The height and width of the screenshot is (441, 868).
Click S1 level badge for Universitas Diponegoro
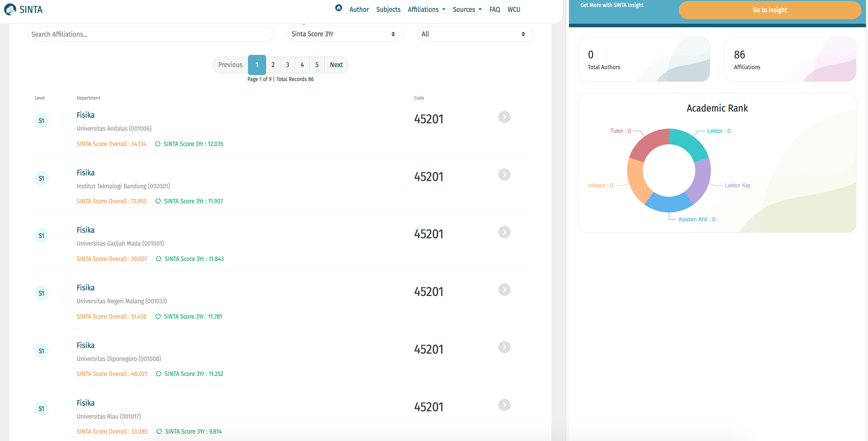[x=41, y=351]
